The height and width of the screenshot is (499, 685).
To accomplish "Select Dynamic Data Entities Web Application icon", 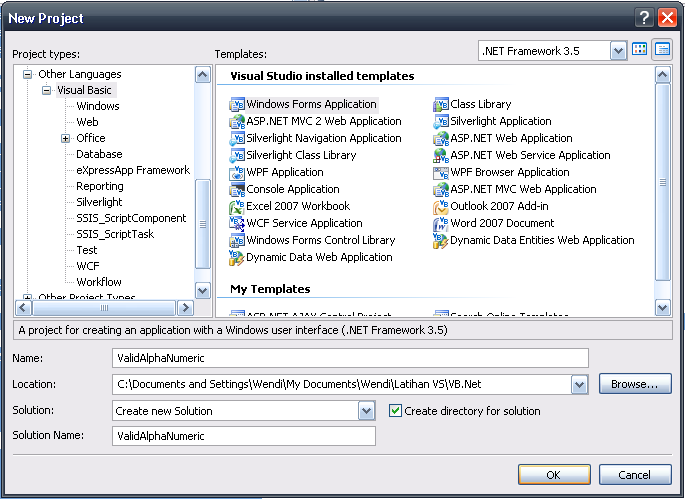I will (x=441, y=240).
